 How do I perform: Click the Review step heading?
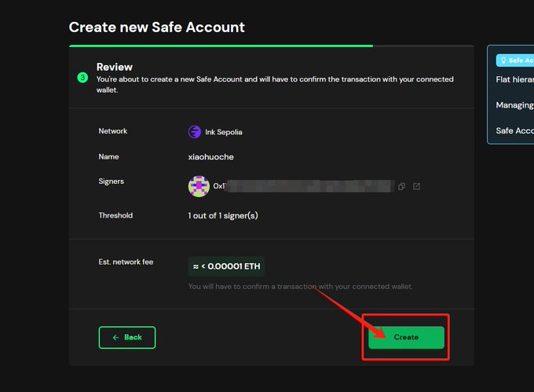coord(115,67)
